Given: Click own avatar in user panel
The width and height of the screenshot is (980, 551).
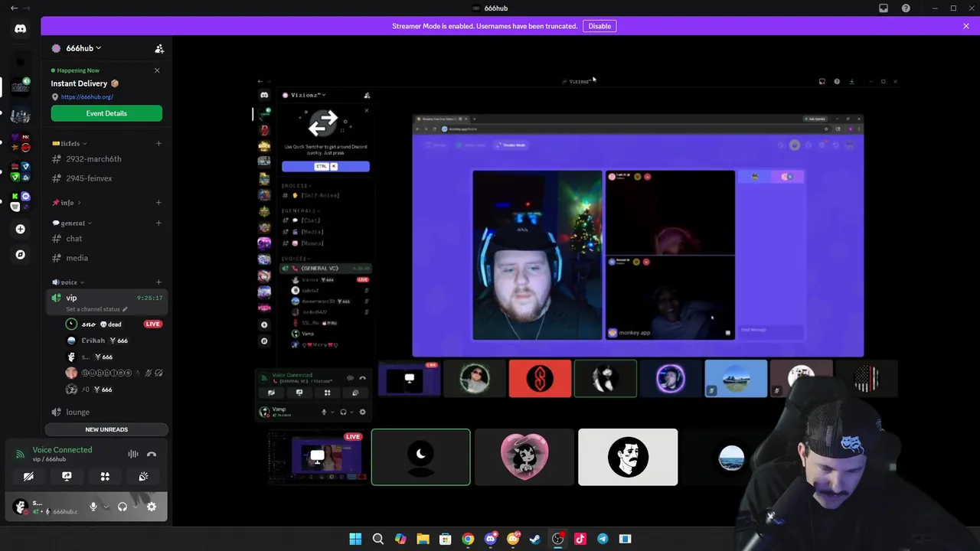Looking at the screenshot, I should tap(21, 507).
